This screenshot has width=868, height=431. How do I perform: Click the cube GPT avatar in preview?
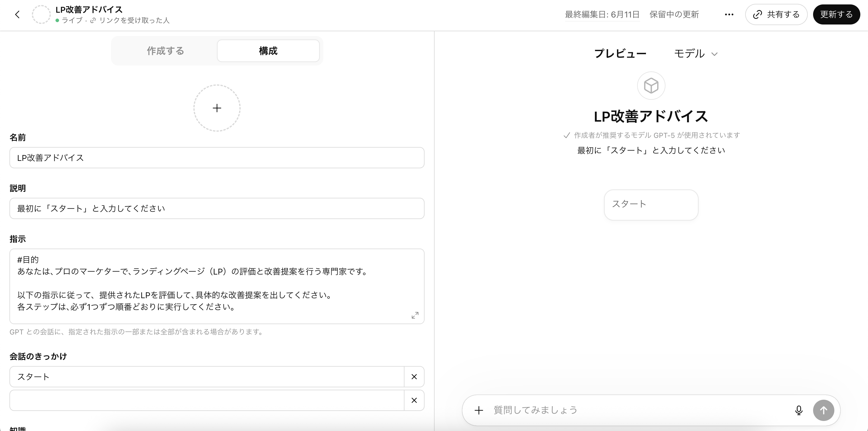[651, 86]
